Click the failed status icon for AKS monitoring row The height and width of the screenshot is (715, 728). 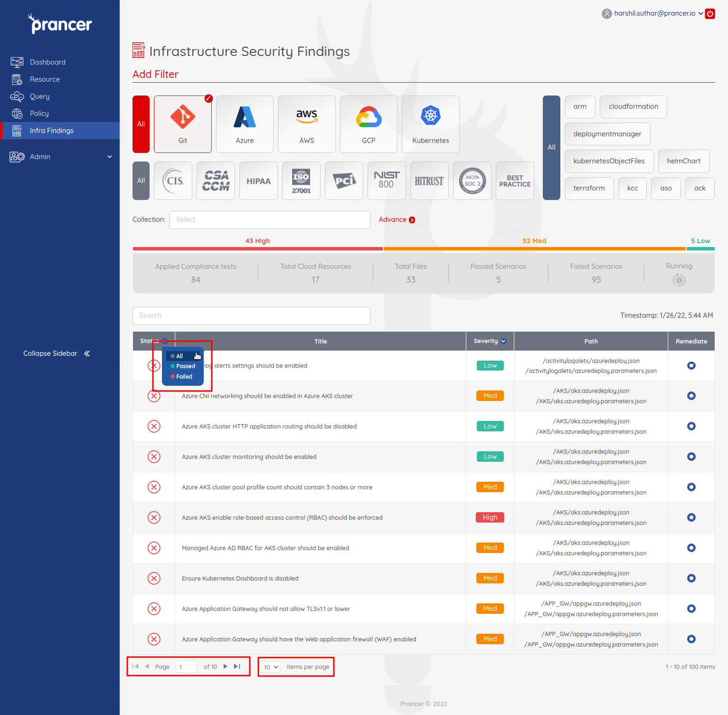coord(154,457)
